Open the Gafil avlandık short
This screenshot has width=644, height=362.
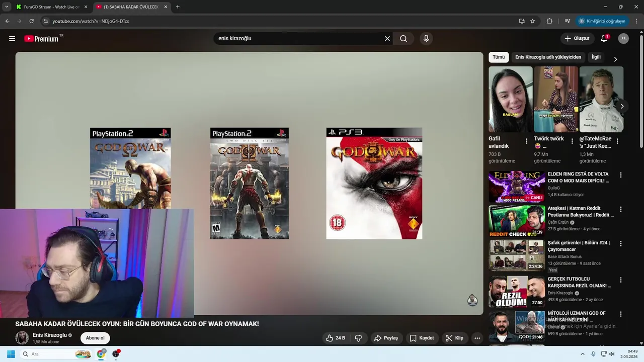(x=510, y=100)
